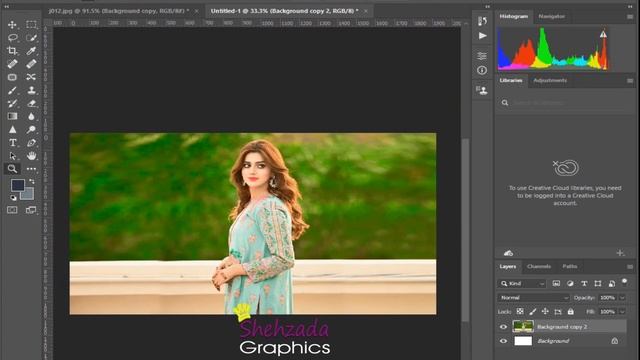Screen dimensions: 640x360
Task: Filter for smart objects
Action: [611, 283]
